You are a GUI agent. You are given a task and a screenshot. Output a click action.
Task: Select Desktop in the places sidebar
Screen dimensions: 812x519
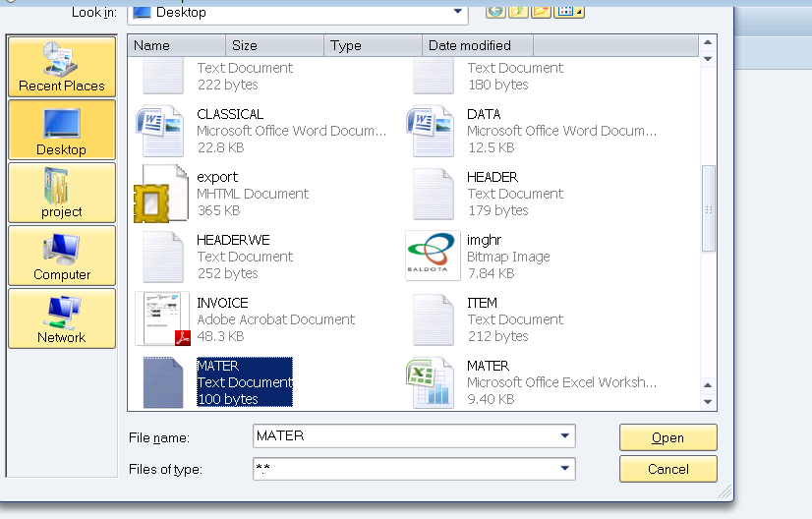[x=62, y=130]
